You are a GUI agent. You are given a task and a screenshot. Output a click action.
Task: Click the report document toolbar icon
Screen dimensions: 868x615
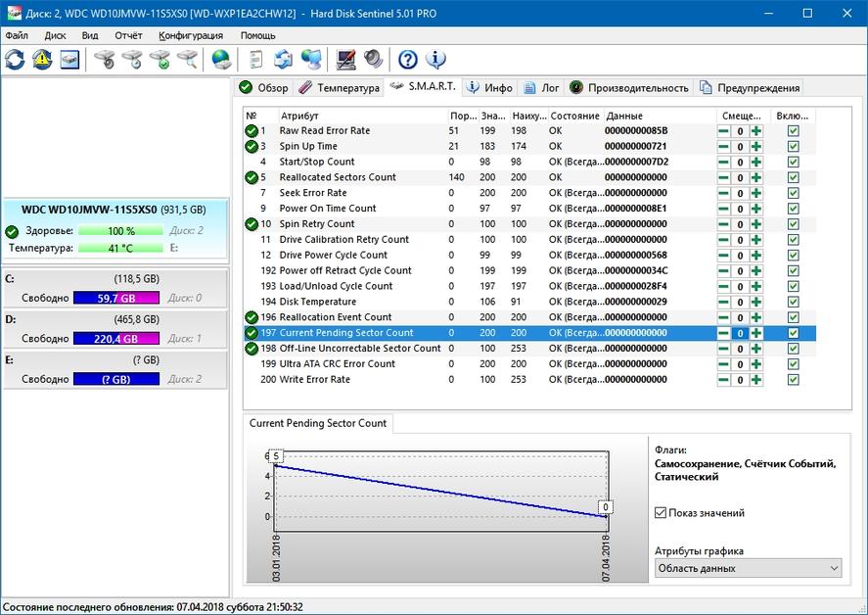255,60
